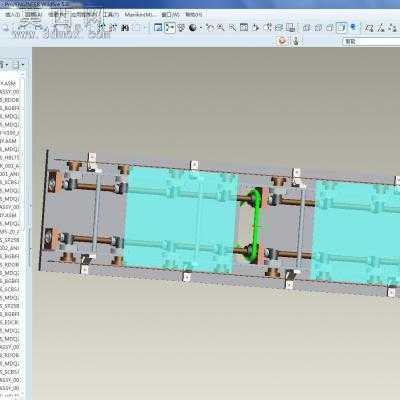Viewport: 400px width, 400px height.
Task: Toggle datum axes display
Action: pos(382,28)
